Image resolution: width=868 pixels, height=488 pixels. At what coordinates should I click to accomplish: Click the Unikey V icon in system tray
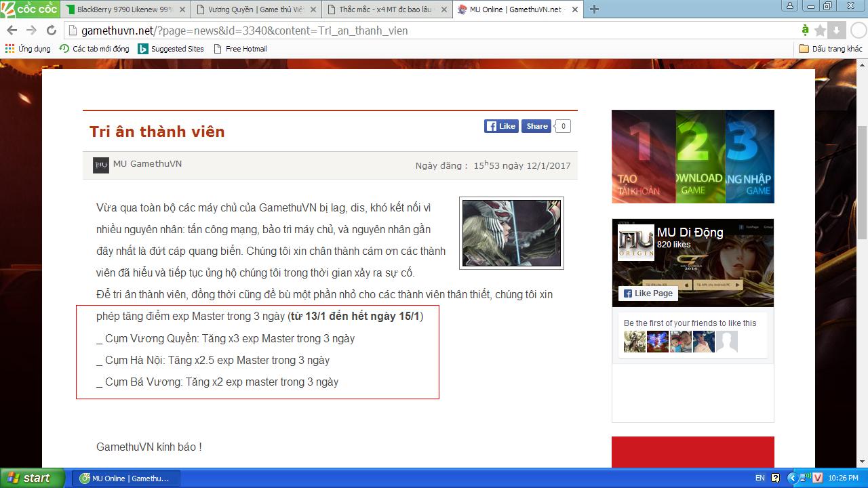tap(817, 478)
